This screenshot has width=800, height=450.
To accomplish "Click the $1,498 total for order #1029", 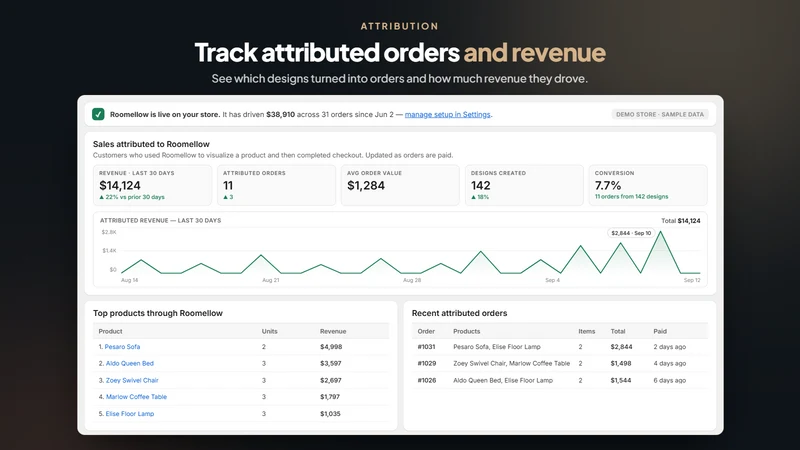I will [x=621, y=363].
